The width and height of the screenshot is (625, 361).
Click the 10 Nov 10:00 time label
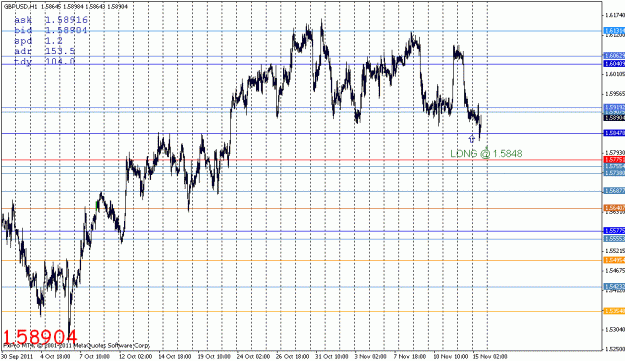click(450, 356)
